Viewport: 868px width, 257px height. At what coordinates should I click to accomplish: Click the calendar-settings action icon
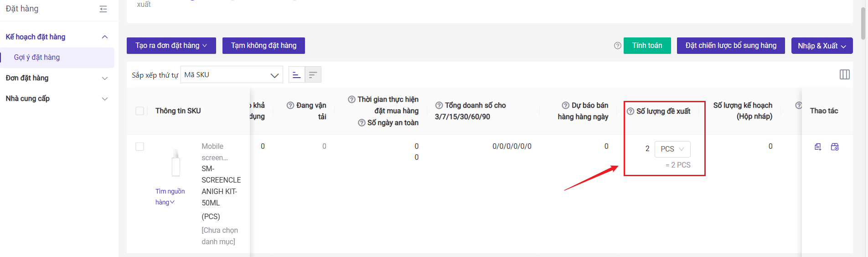[835, 147]
